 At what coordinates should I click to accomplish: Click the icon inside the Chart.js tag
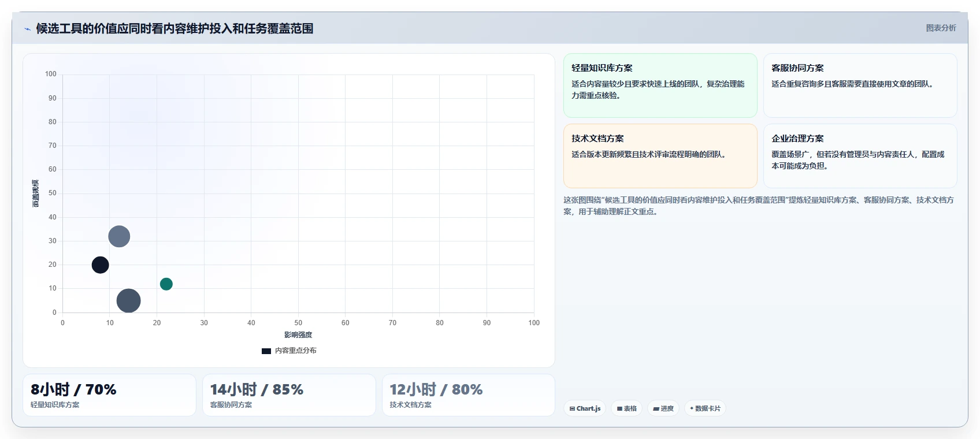pos(572,408)
